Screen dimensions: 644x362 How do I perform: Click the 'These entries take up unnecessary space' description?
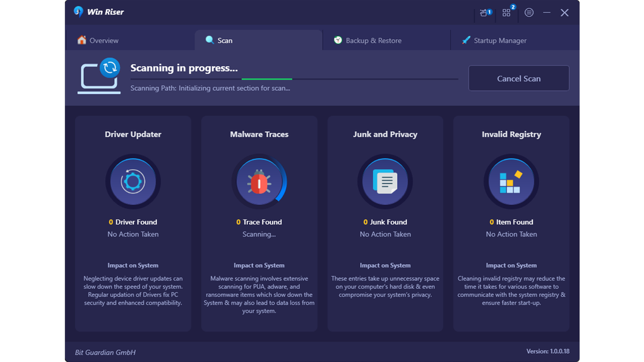point(385,286)
